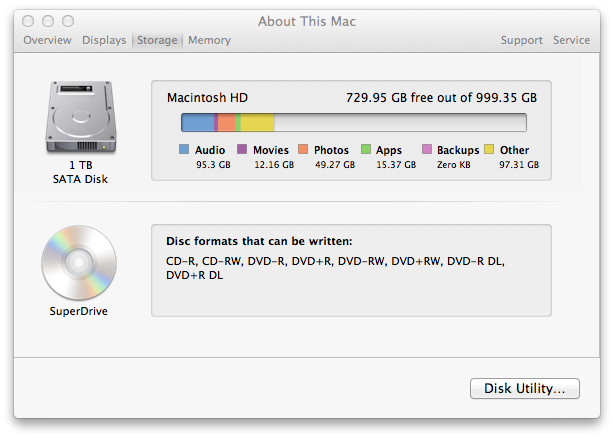The image size is (614, 438).
Task: Open the Service link
Action: coord(571,40)
